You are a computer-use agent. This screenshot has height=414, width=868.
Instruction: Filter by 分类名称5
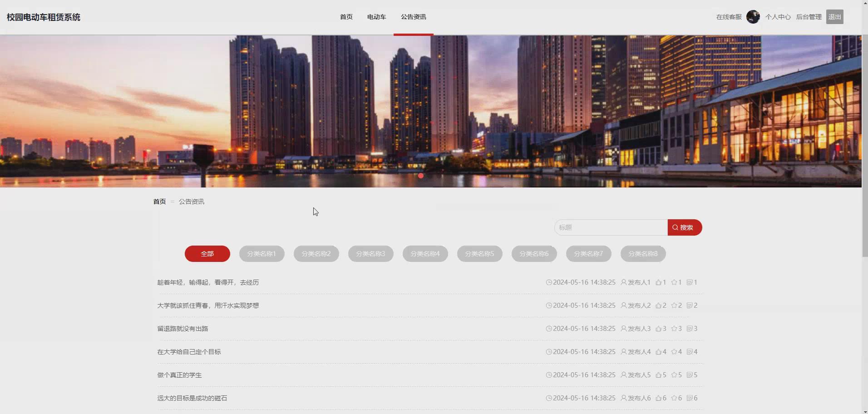pos(480,254)
